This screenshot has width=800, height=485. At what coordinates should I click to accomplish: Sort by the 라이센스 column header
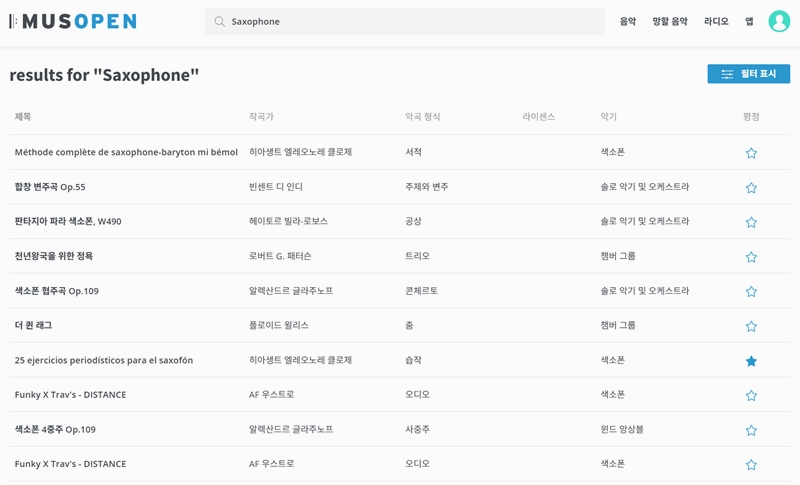538,117
